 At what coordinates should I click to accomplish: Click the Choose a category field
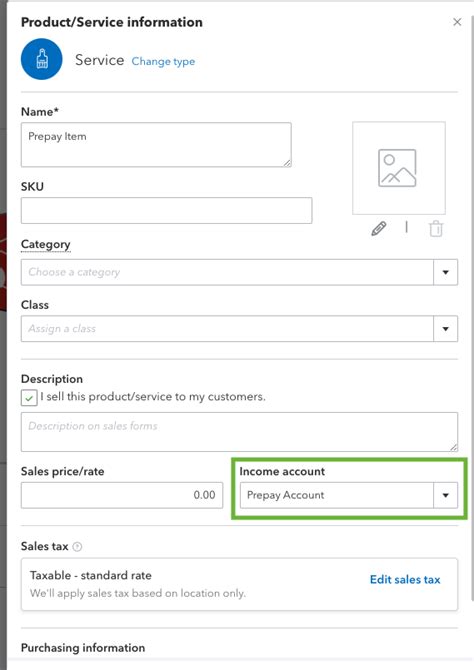point(227,272)
